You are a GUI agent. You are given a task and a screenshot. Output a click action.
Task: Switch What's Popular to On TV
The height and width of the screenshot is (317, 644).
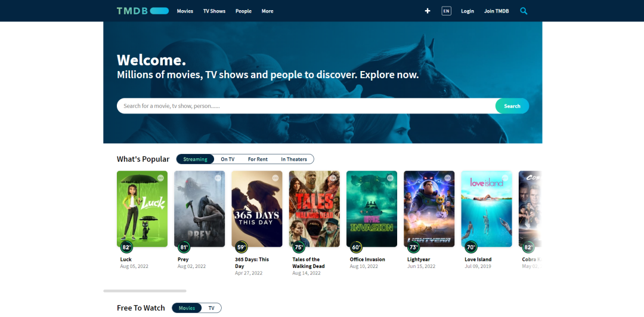tap(228, 159)
